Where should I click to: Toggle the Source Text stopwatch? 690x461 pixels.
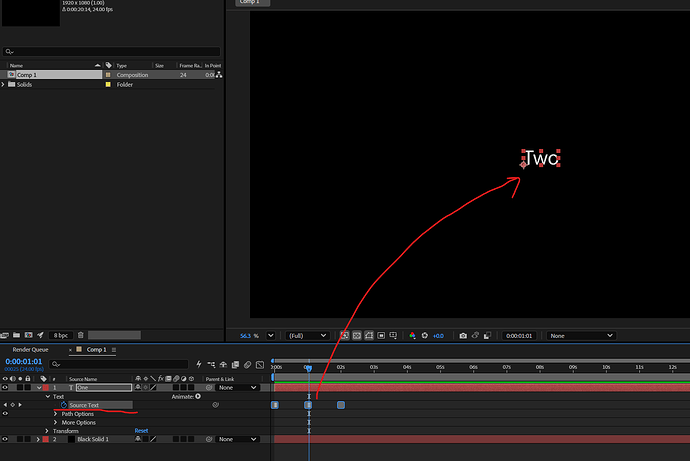click(63, 405)
